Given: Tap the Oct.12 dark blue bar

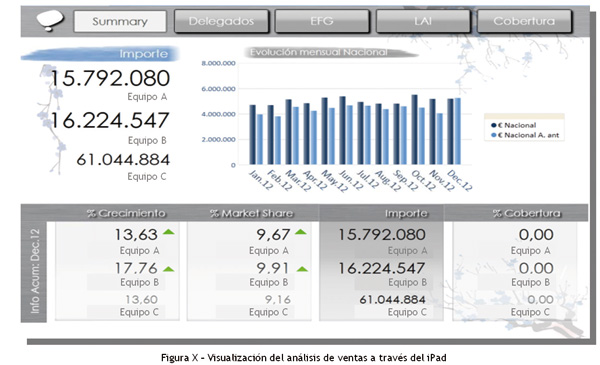Looking at the screenshot, I should 414,130.
